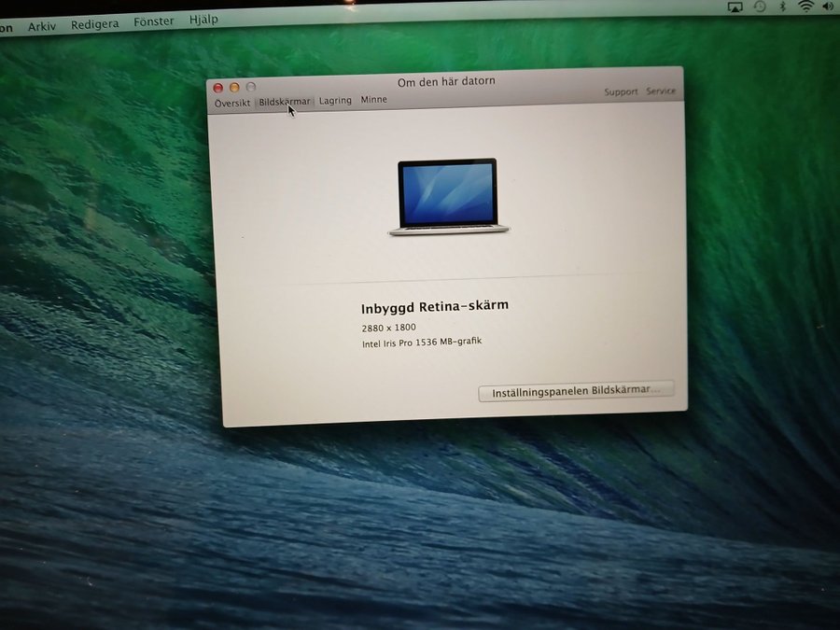Open the Redigera menu

(x=94, y=23)
